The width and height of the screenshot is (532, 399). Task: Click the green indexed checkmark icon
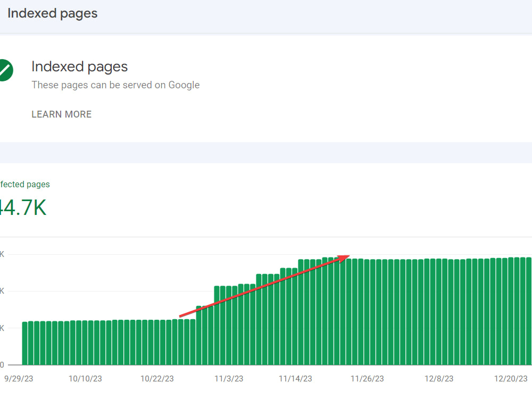6,70
